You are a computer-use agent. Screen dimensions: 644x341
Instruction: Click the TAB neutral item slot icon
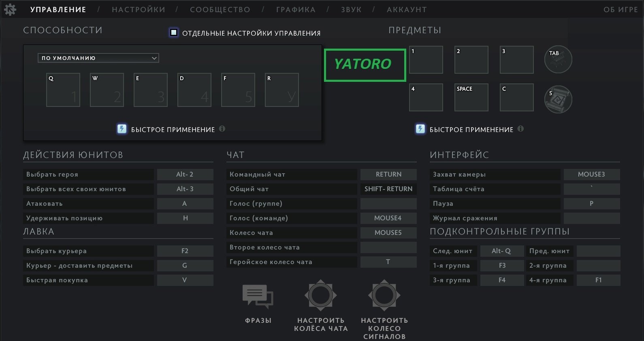click(x=558, y=60)
